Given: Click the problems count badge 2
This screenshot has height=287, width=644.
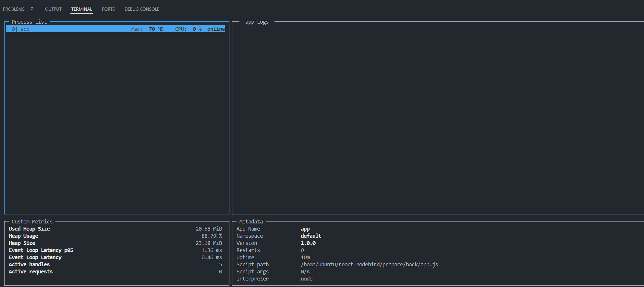Looking at the screenshot, I should [32, 9].
